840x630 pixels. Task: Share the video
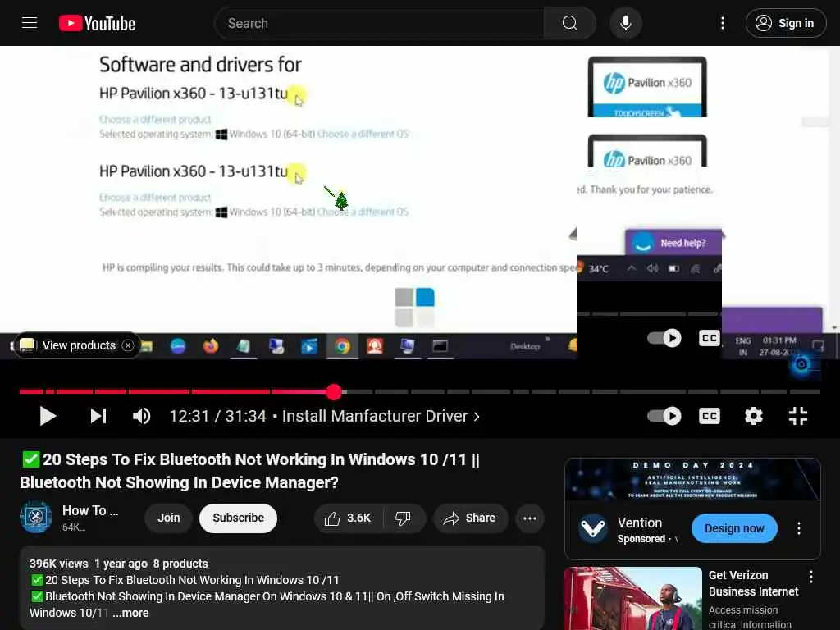pyautogui.click(x=470, y=518)
